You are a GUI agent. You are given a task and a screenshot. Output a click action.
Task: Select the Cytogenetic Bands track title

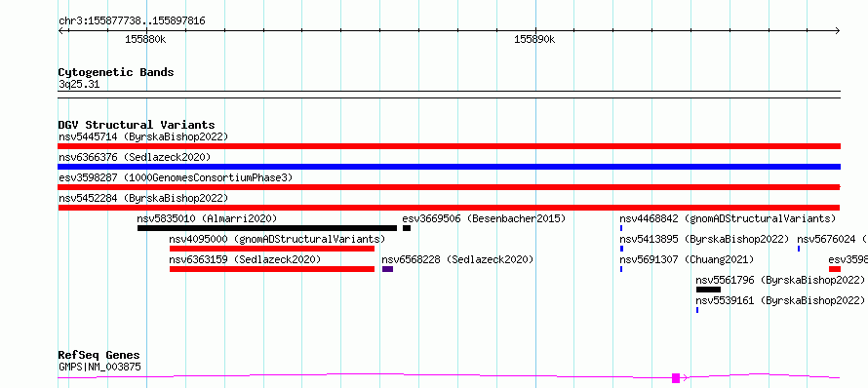(x=116, y=72)
